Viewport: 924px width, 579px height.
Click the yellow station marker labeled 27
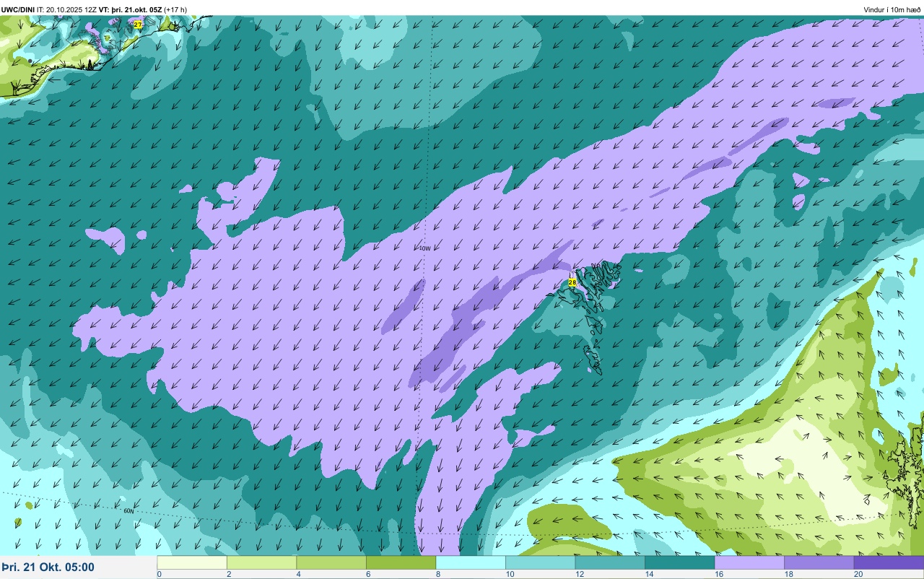point(138,25)
